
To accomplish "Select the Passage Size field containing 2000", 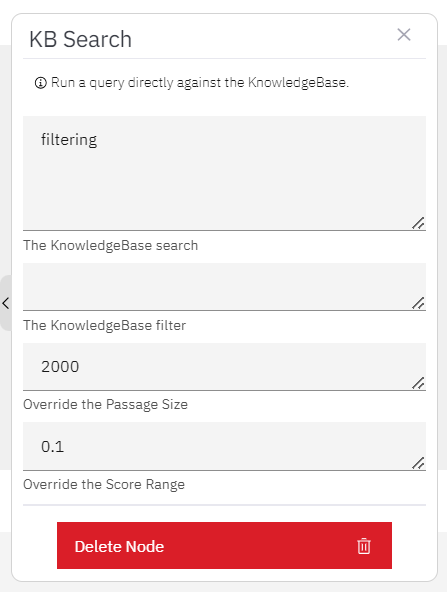I will click(224, 367).
